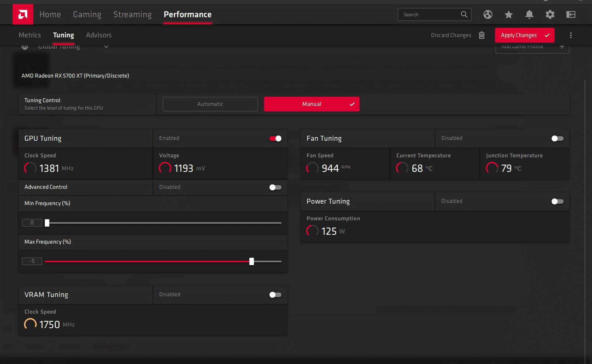Click the Min Frequency value box

click(32, 223)
